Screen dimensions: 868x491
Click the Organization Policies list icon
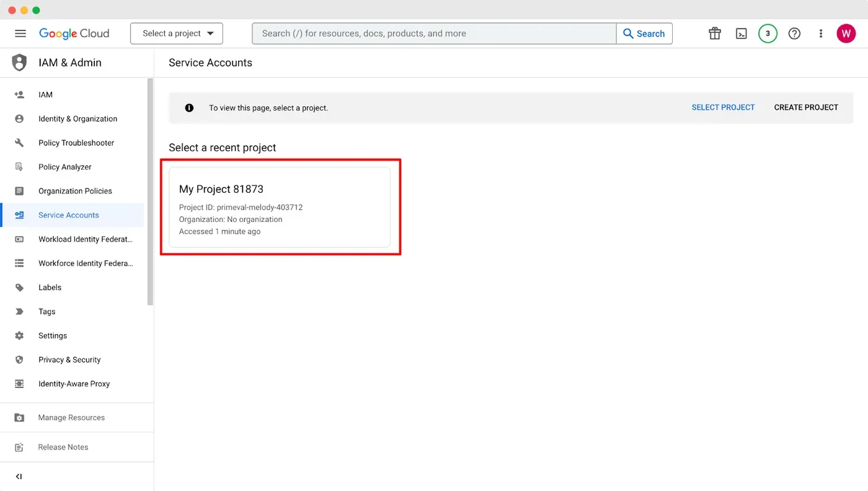pyautogui.click(x=19, y=191)
